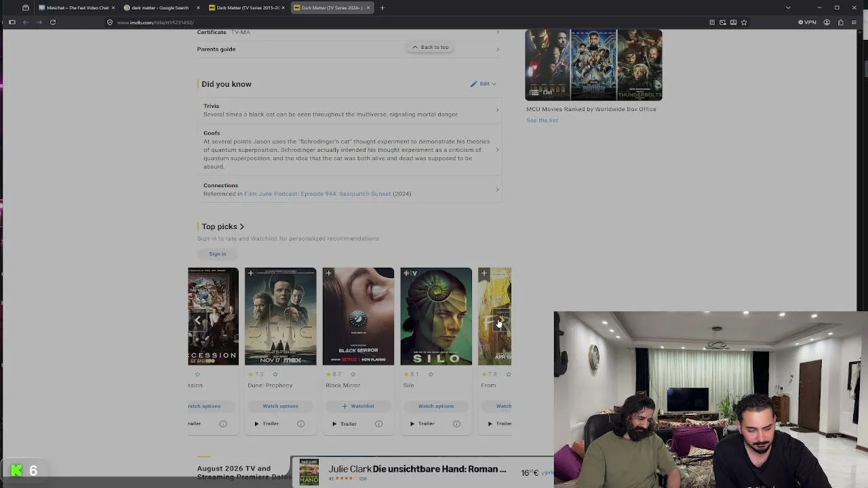Image resolution: width=868 pixels, height=488 pixels.
Task: Rate Black Mirror with the star outline
Action: coord(353,374)
